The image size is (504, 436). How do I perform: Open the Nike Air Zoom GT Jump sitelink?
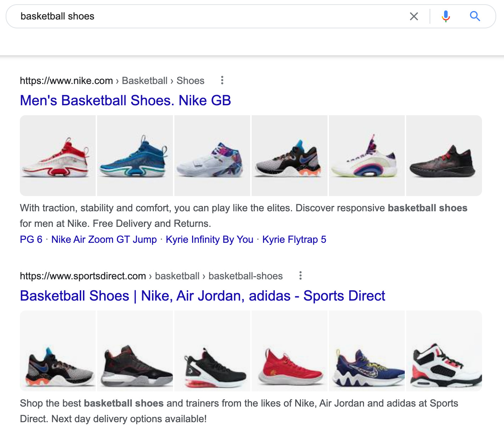tap(104, 240)
